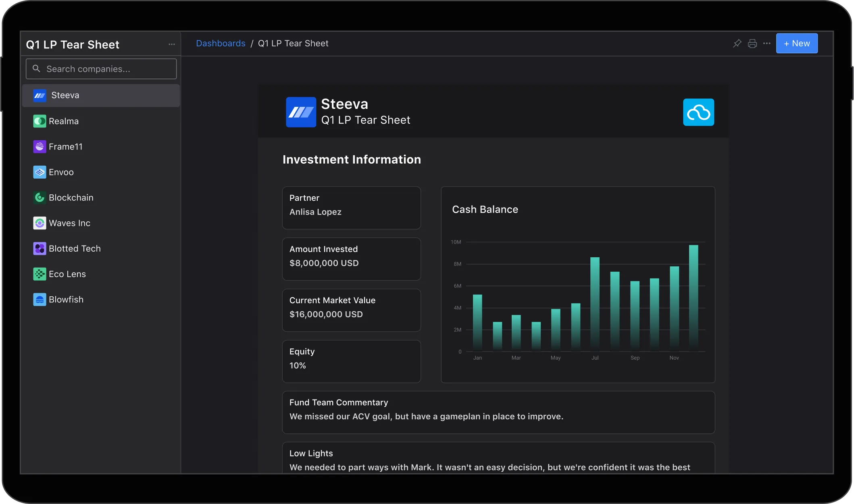Open Blotted Tech entry
854x504 pixels.
tap(101, 248)
